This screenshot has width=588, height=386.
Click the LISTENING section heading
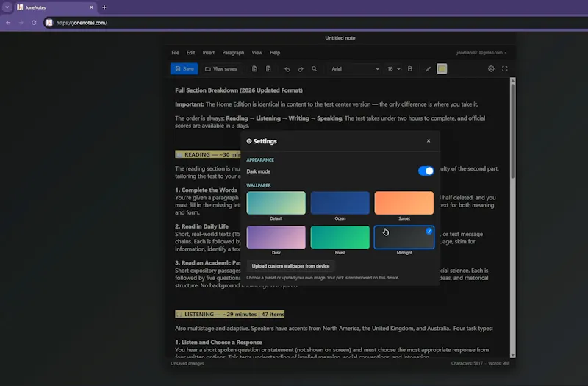click(230, 315)
